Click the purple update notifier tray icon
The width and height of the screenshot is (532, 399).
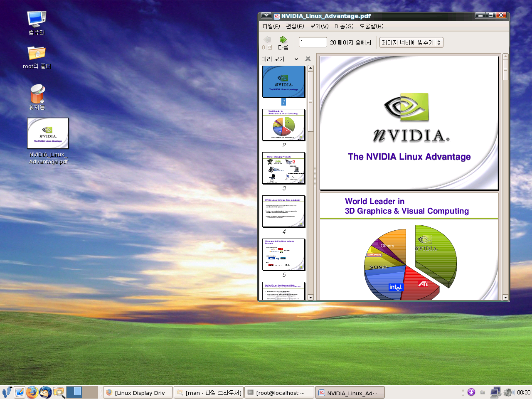pyautogui.click(x=471, y=392)
